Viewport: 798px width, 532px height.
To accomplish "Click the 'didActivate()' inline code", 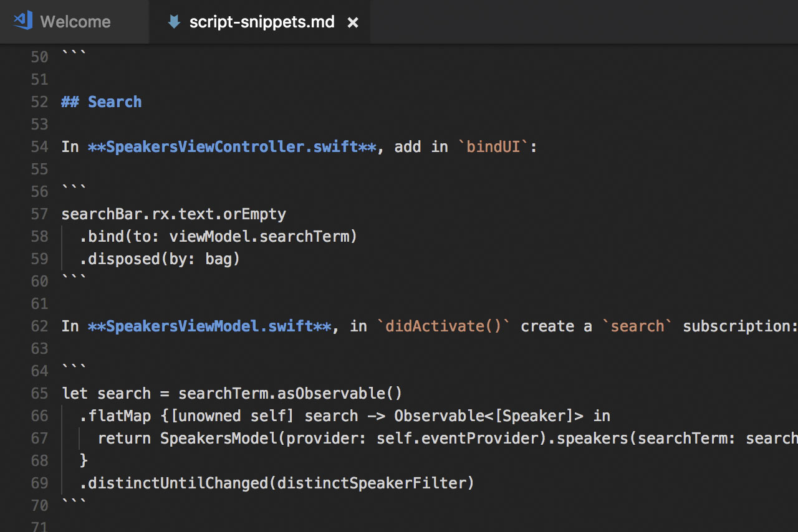I will 443,326.
